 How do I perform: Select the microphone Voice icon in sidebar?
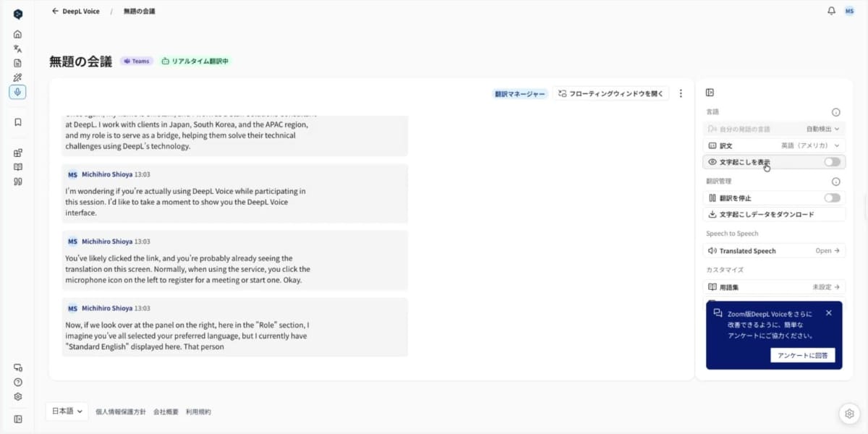[17, 92]
